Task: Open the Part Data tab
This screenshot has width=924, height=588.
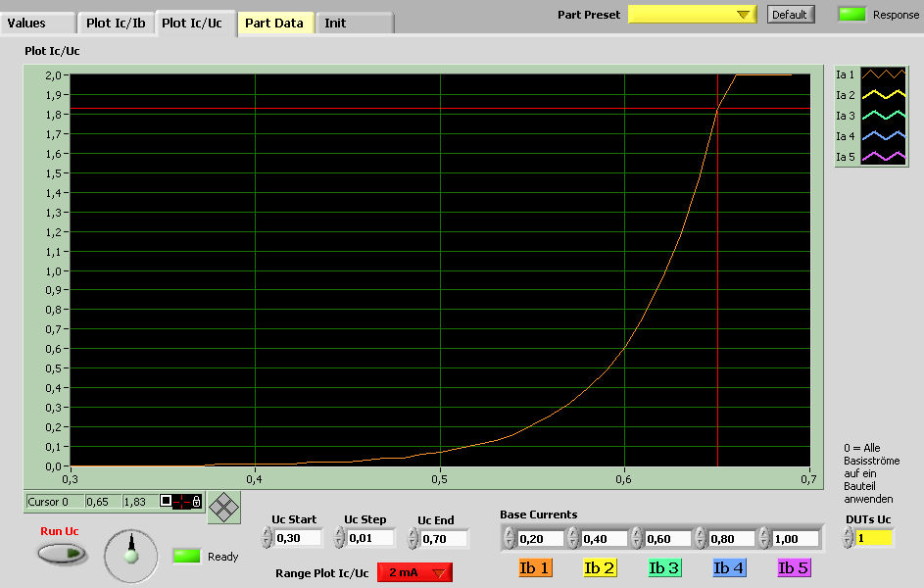Action: (274, 24)
